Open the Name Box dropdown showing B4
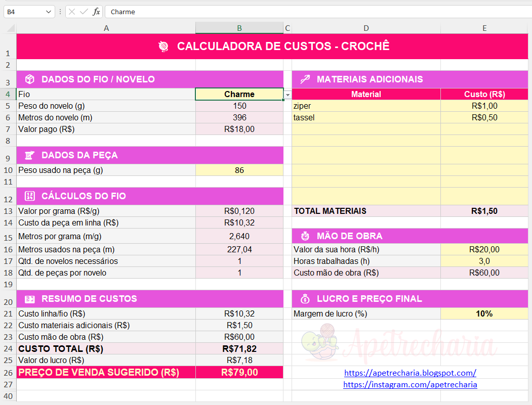This screenshot has width=532, height=405. (x=49, y=12)
